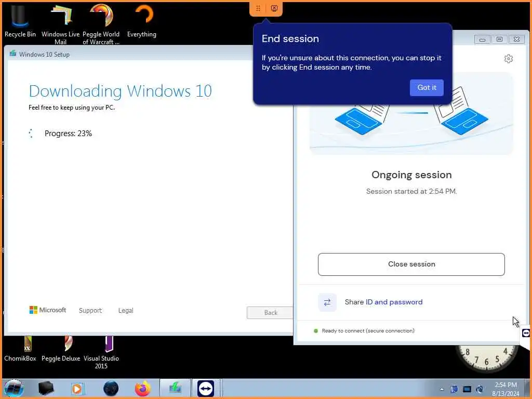Click the flag notification tray icon
532x399 pixels.
click(x=454, y=389)
